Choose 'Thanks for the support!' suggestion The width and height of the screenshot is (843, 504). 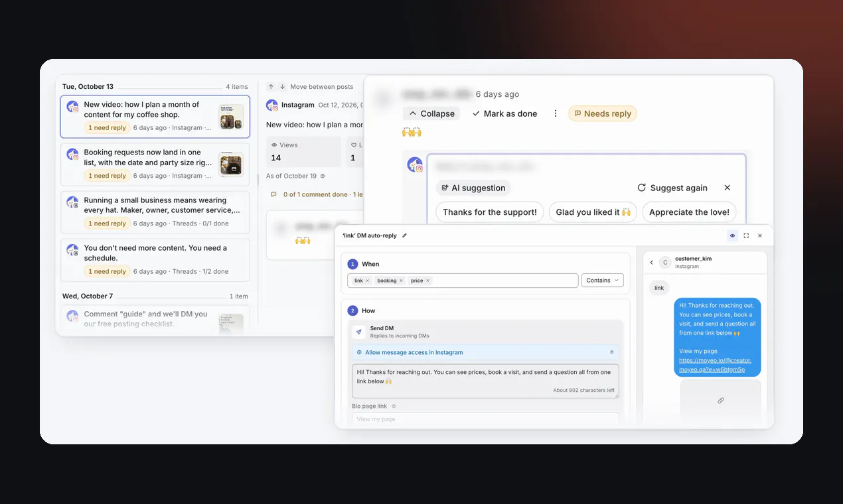[490, 212]
